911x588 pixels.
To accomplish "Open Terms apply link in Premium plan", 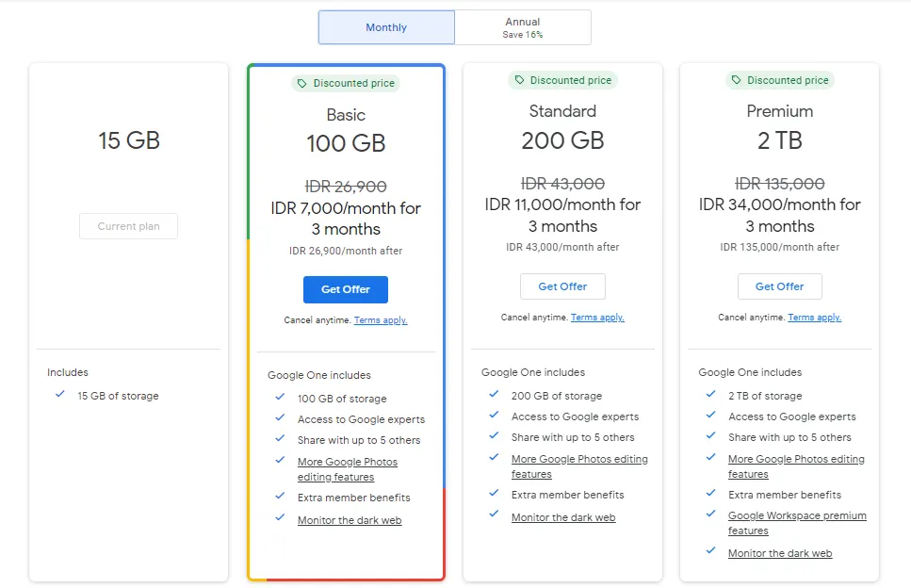I will [814, 318].
